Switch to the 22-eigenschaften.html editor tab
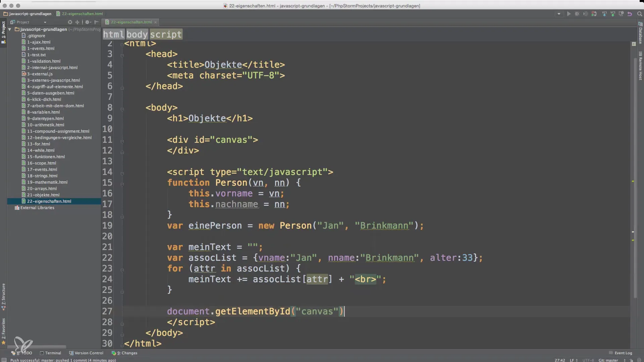Viewport: 644px width, 362px height. pyautogui.click(x=131, y=22)
